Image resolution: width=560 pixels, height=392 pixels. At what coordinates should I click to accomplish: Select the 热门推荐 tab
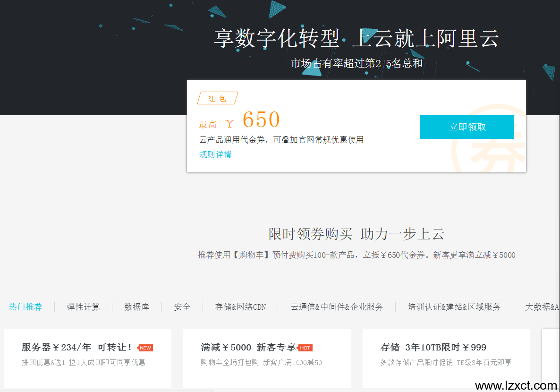click(25, 307)
